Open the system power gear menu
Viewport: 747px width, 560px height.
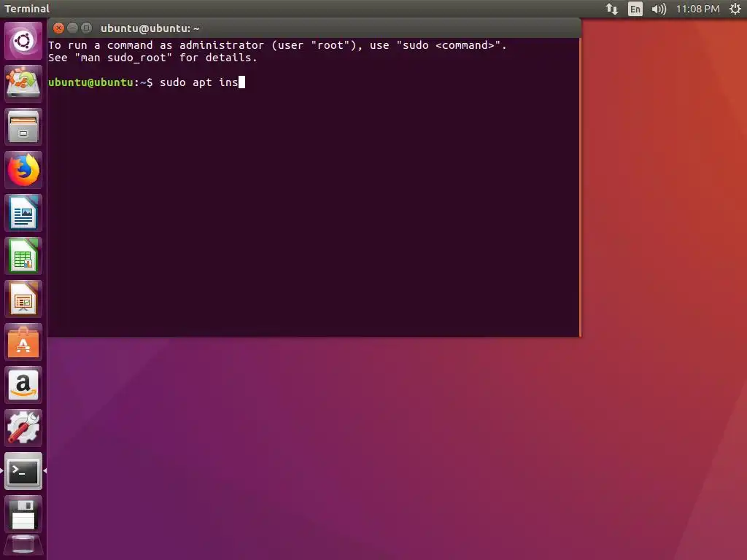point(735,9)
